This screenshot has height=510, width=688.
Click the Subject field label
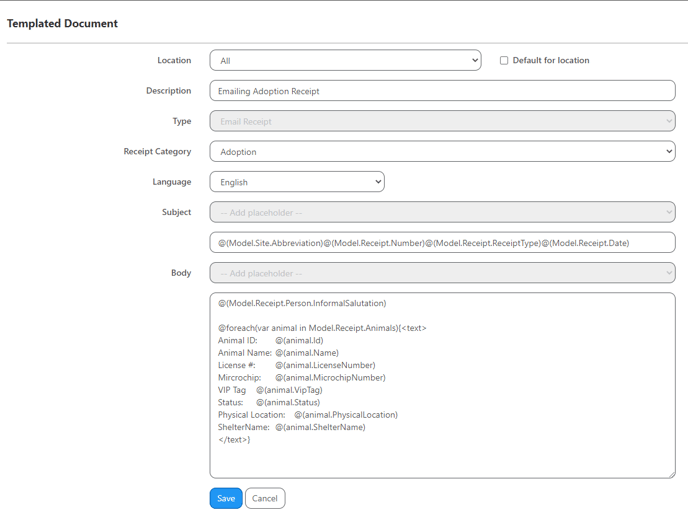click(x=176, y=212)
